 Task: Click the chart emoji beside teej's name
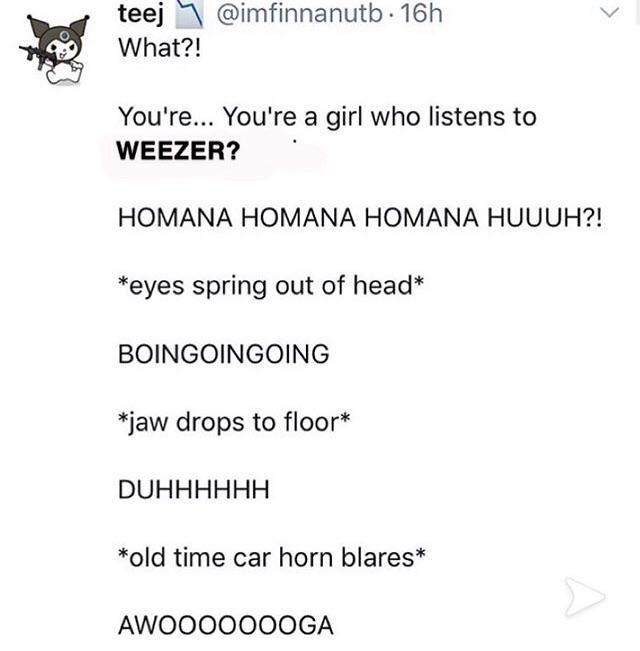190,14
